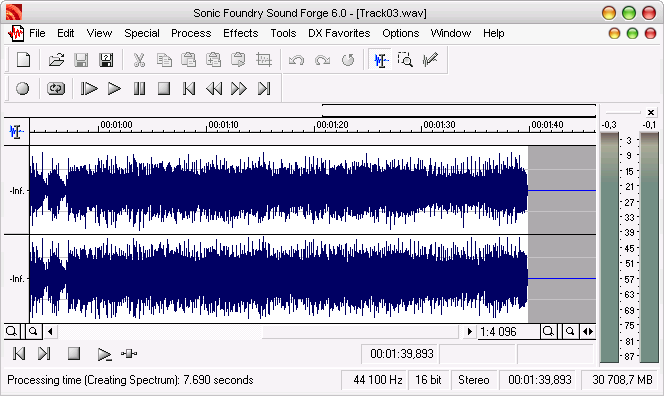Click the Undo arrow icon
The width and height of the screenshot is (664, 396).
[x=296, y=60]
